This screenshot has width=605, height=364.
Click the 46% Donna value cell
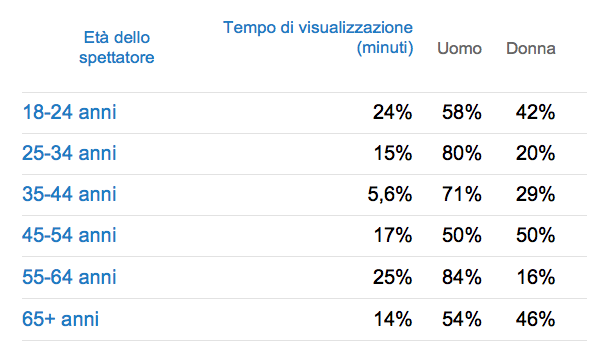coord(536,319)
